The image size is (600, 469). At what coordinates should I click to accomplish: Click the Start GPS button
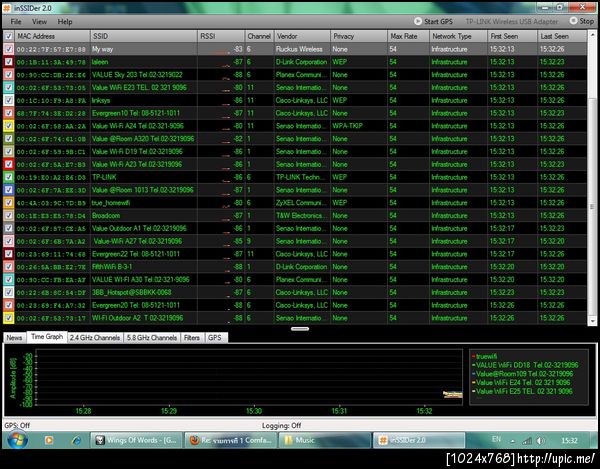(434, 21)
